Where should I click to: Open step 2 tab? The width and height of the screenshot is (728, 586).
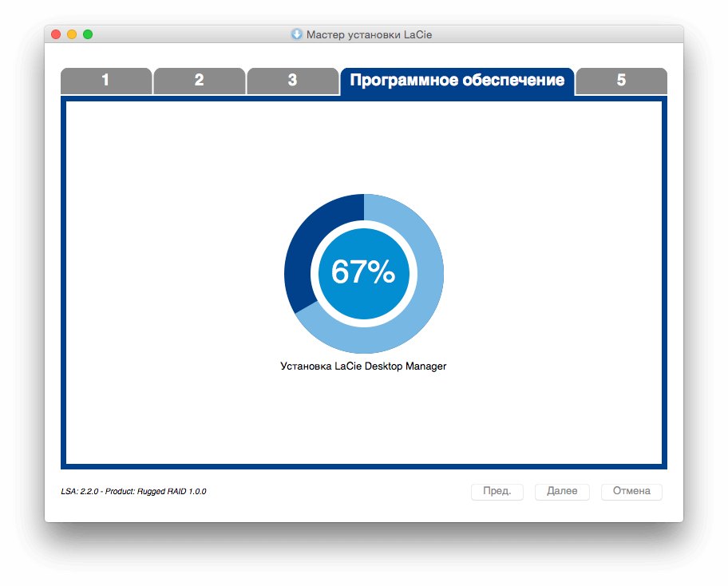coord(200,81)
